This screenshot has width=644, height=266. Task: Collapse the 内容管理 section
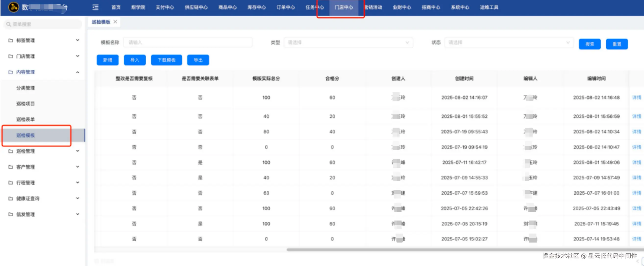coord(77,72)
